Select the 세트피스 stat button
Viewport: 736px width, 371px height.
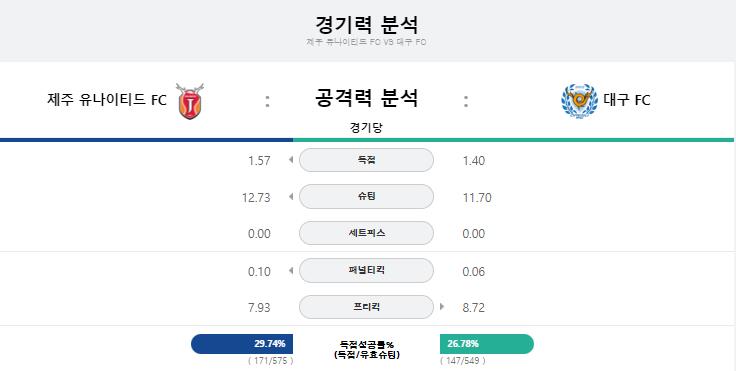pyautogui.click(x=366, y=233)
